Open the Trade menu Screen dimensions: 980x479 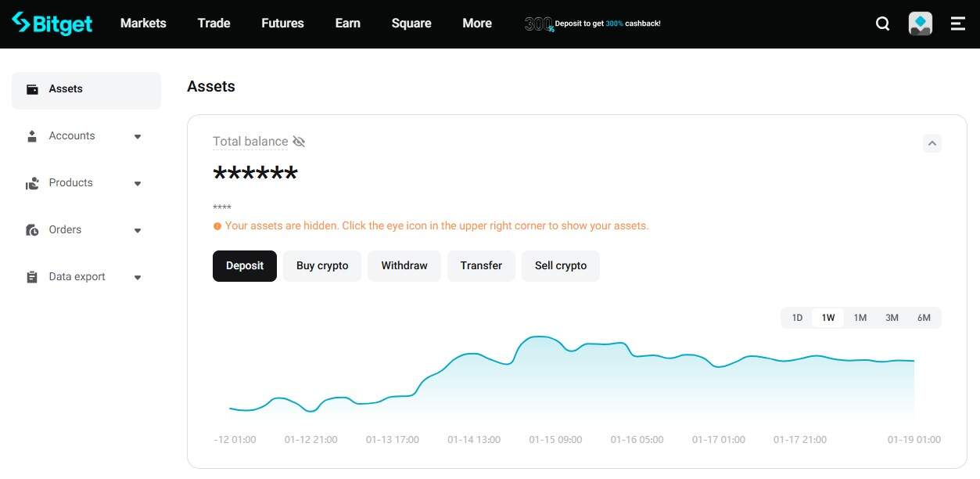(214, 23)
